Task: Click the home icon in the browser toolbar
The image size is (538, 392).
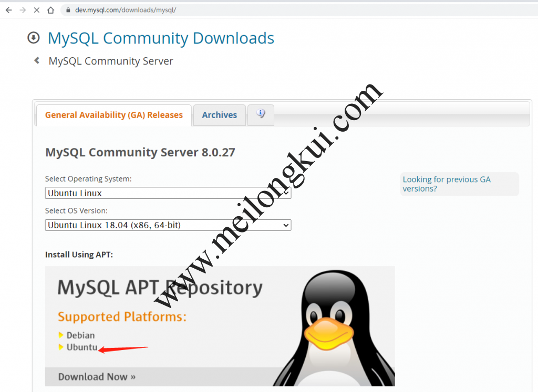Action: click(50, 9)
